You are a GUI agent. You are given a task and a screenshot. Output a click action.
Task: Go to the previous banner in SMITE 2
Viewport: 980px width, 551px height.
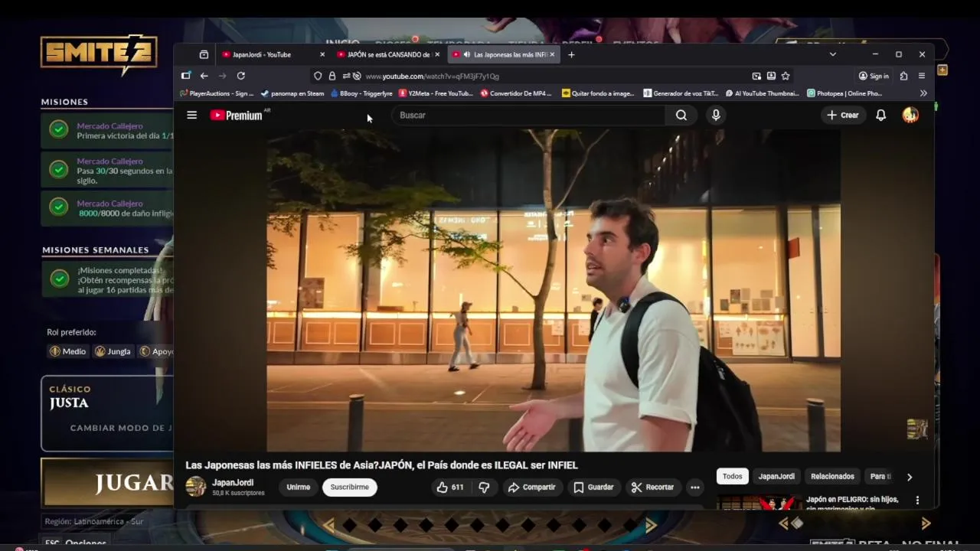coord(328,525)
